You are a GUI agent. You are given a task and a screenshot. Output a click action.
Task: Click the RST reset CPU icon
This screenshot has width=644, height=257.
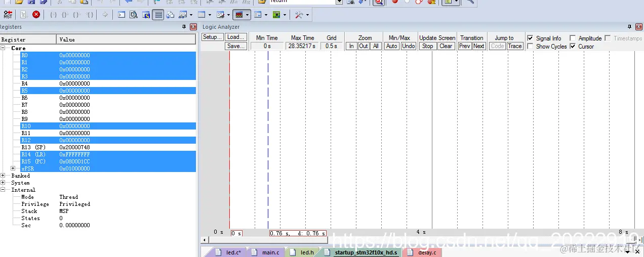pos(8,15)
